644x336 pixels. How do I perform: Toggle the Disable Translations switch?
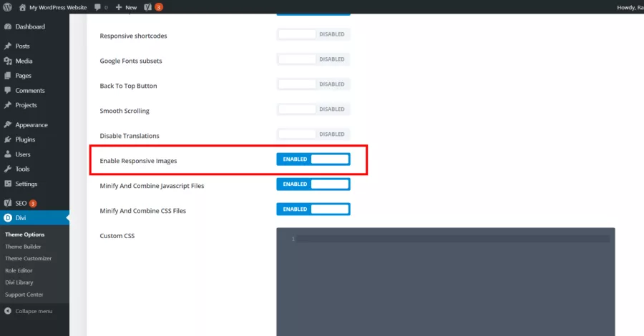tap(313, 134)
